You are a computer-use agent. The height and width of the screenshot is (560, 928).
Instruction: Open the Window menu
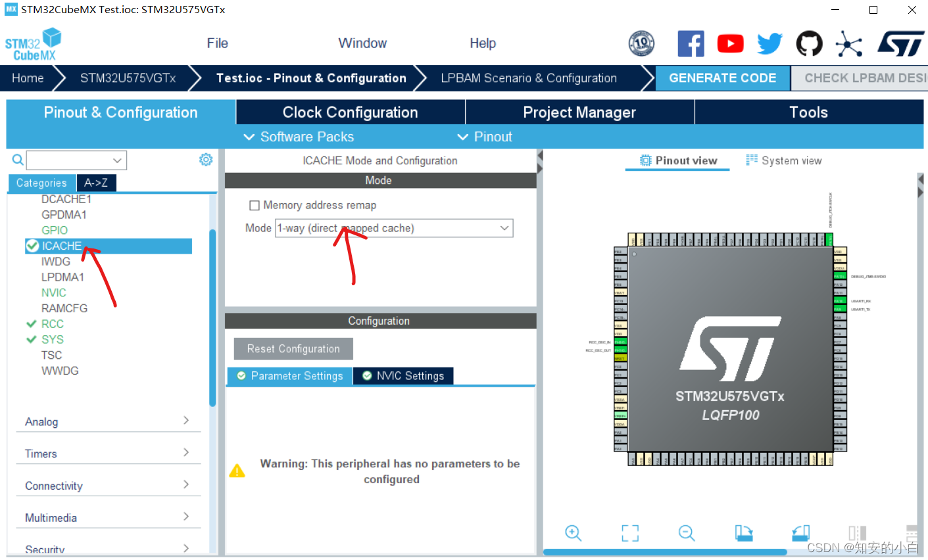[x=362, y=43]
